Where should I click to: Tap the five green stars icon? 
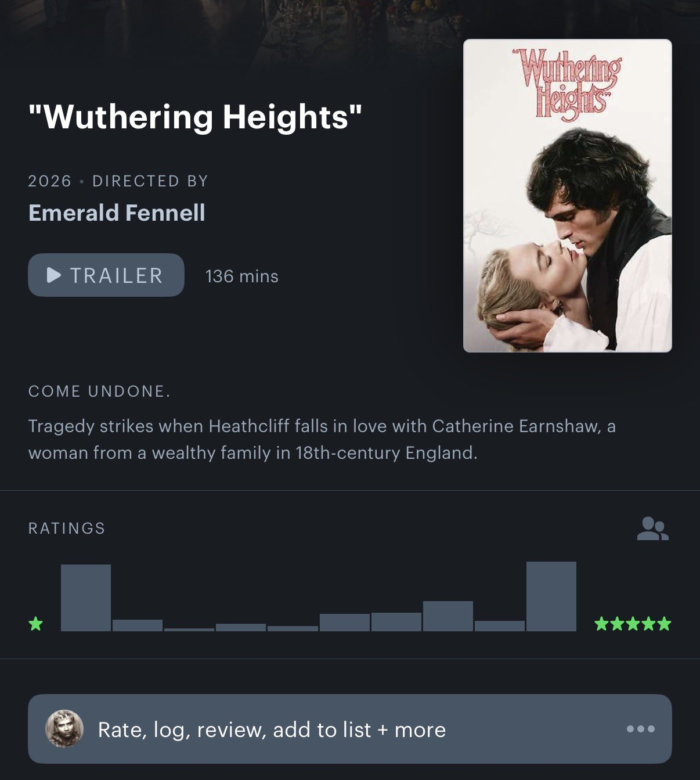pyautogui.click(x=633, y=624)
